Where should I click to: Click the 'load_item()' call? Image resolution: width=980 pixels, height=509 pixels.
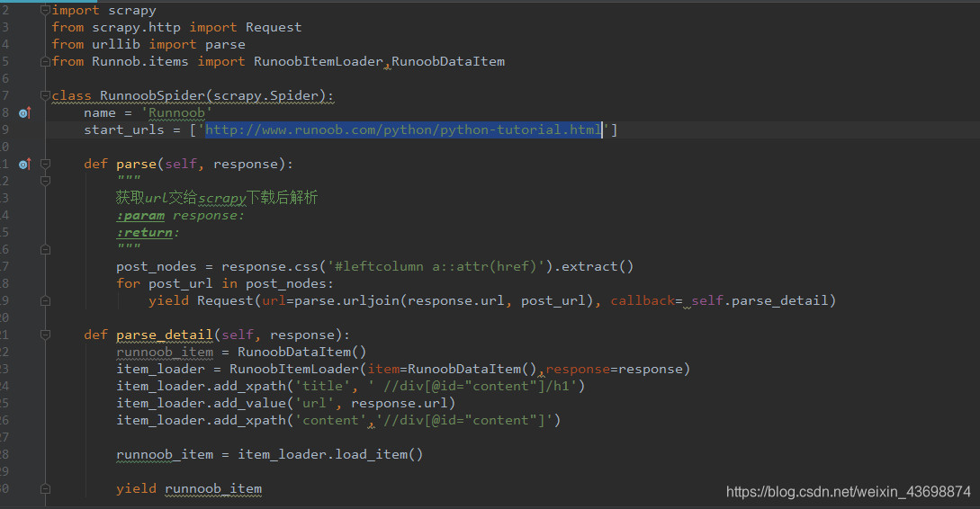pos(379,455)
